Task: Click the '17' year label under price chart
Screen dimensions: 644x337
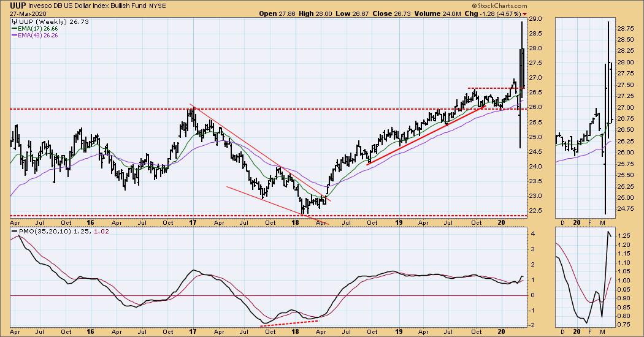Action: [193, 223]
